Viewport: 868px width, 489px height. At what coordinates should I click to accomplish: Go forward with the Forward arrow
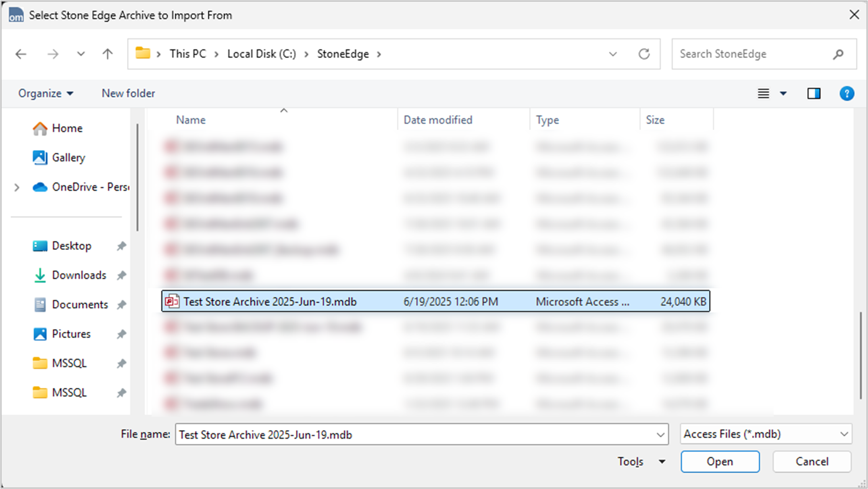tap(53, 54)
